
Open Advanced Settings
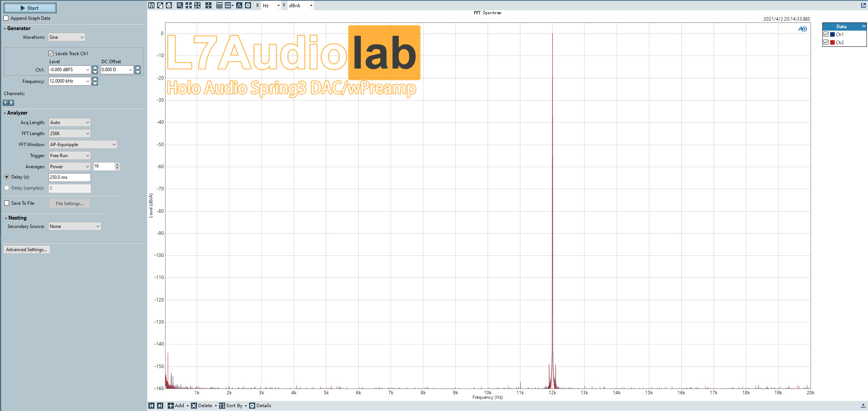pos(27,250)
